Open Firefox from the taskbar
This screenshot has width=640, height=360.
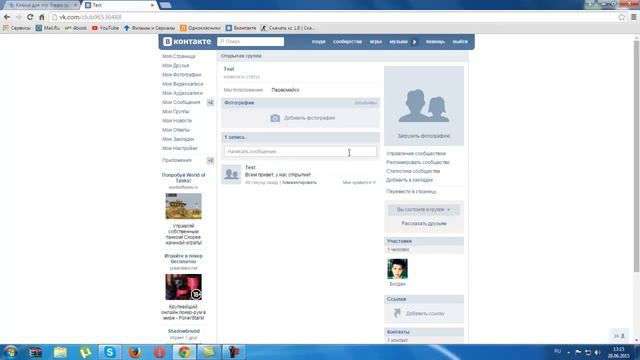click(135, 352)
